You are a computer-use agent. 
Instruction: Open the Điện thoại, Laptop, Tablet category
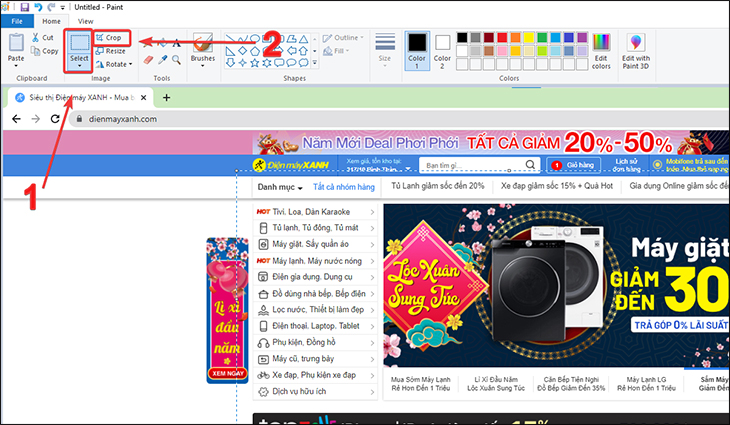coord(315,326)
